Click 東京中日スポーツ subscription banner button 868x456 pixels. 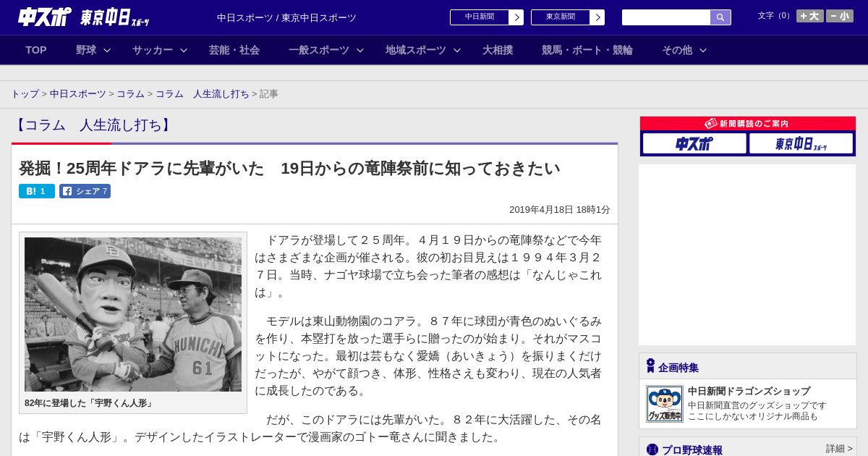pyautogui.click(x=801, y=143)
